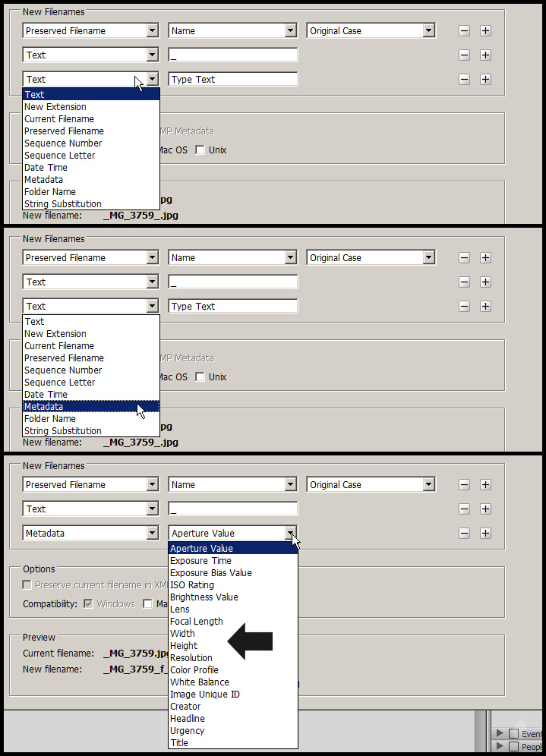Choose Color Profile from the list
546x756 pixels.
[194, 670]
